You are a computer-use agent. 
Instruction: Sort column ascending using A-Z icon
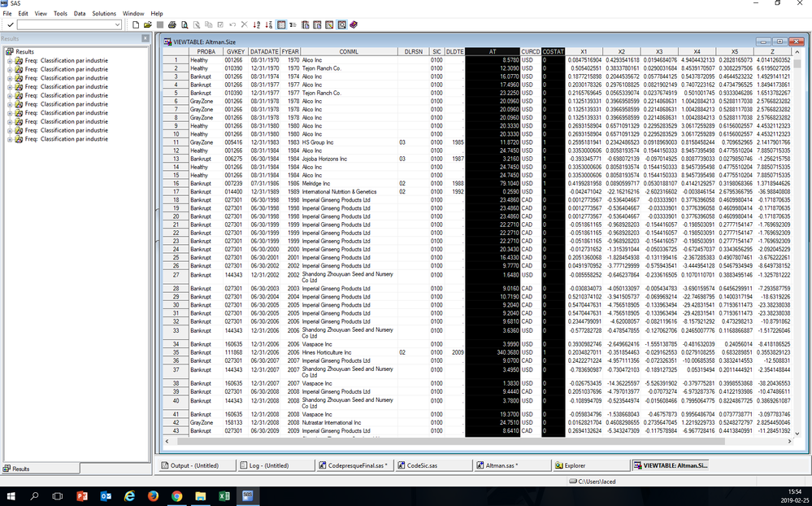tap(256, 25)
